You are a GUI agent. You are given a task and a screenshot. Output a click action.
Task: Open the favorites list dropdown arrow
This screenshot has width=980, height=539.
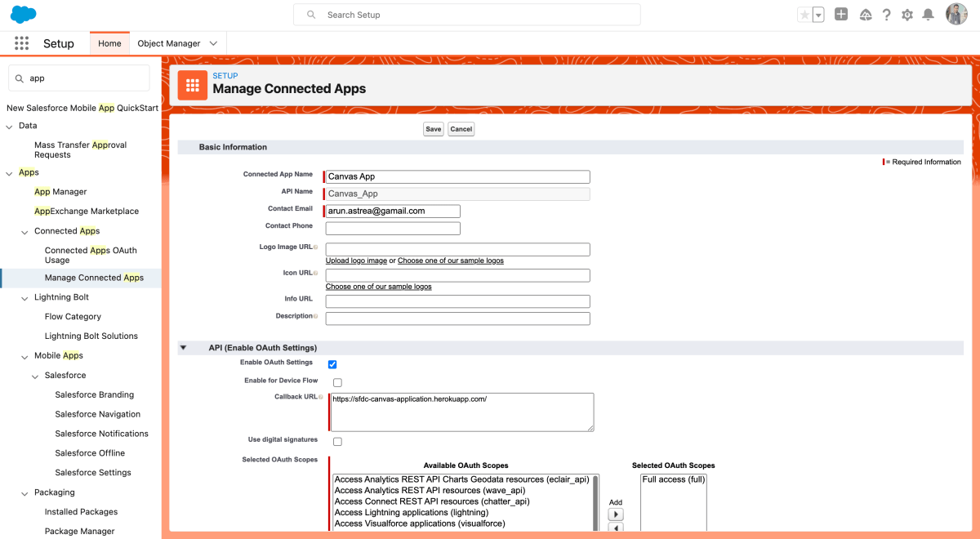coord(818,15)
